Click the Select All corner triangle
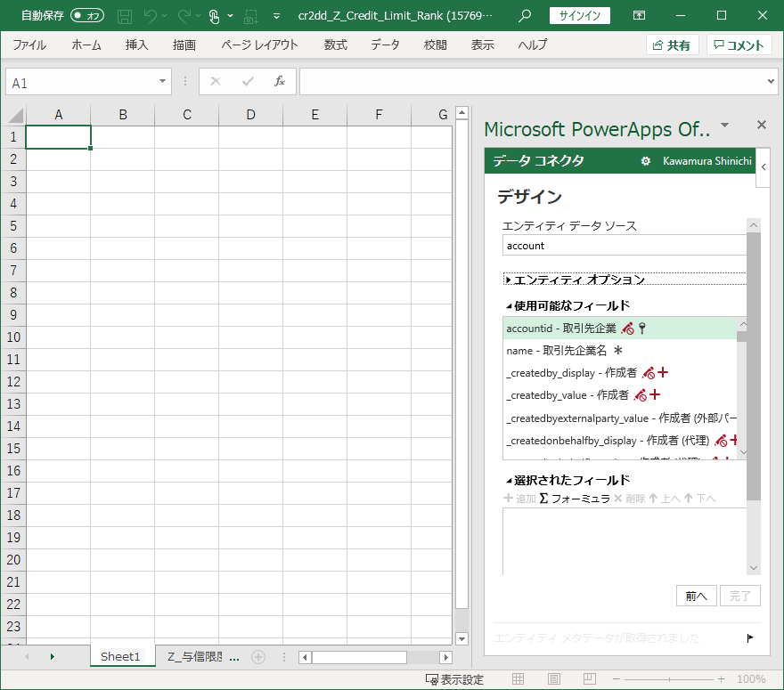Viewport: 784px width, 690px height. [x=15, y=116]
